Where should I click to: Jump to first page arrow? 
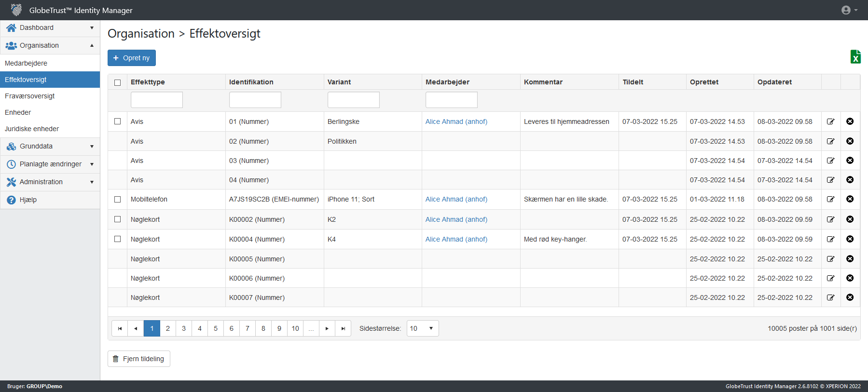tap(120, 328)
